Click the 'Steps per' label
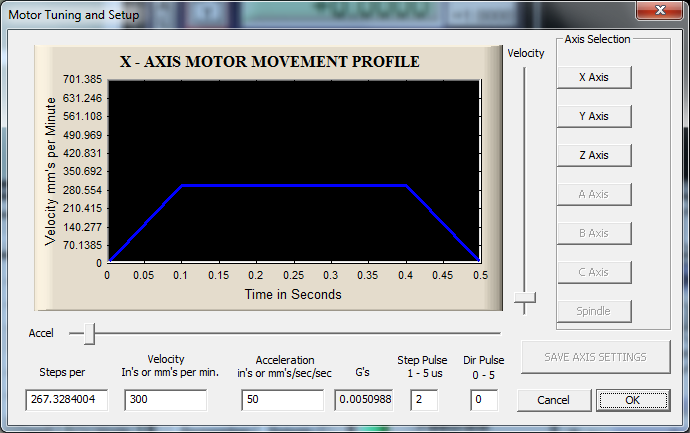Screen dimensions: 690x433 [x=62, y=372]
